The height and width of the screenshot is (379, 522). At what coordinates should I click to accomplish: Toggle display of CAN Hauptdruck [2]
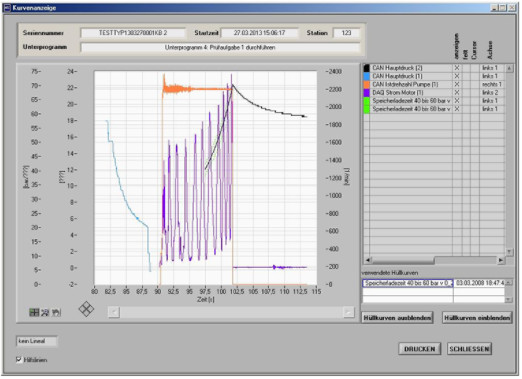[x=457, y=68]
